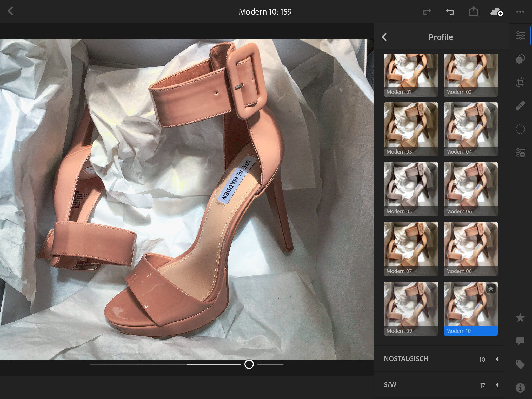
Task: Toggle favorite star on Modern 10 thumbnail
Action: coord(491,288)
